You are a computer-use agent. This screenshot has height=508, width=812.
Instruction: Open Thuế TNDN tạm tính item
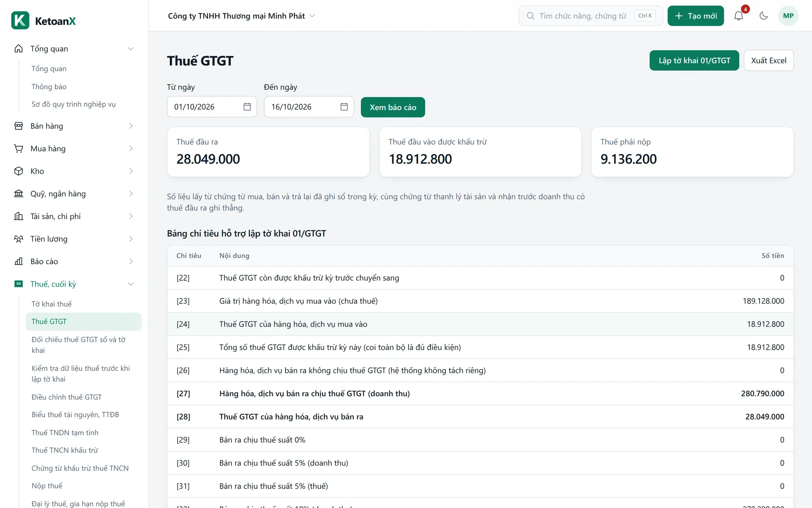click(x=83, y=433)
